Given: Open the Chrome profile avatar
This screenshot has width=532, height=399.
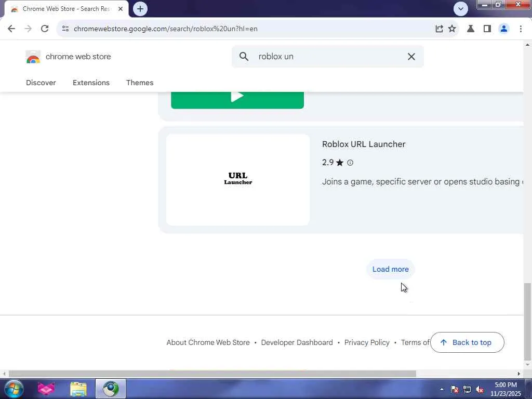Looking at the screenshot, I should (504, 29).
